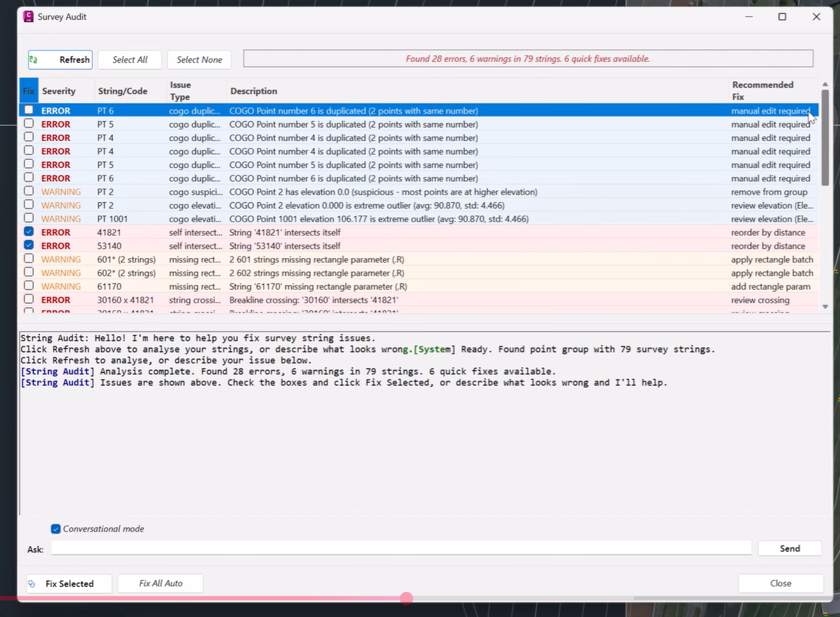Click Select All button

pyautogui.click(x=130, y=60)
